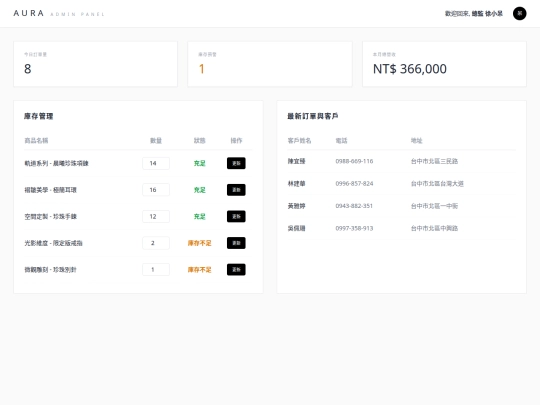
Task: Click the orange 庫存不足 status in the 珍珠別針 row
Action: tap(199, 270)
